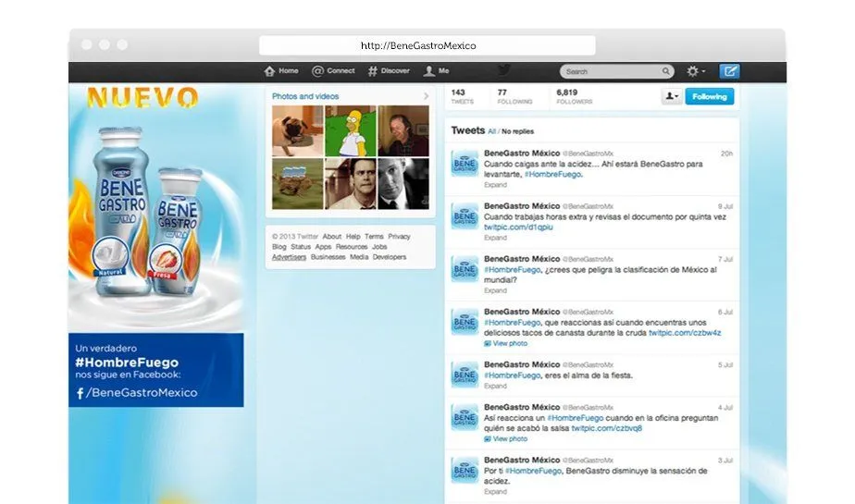
Task: Click BeneGastro avatar on 7 Jul tweet
Action: click(x=465, y=269)
